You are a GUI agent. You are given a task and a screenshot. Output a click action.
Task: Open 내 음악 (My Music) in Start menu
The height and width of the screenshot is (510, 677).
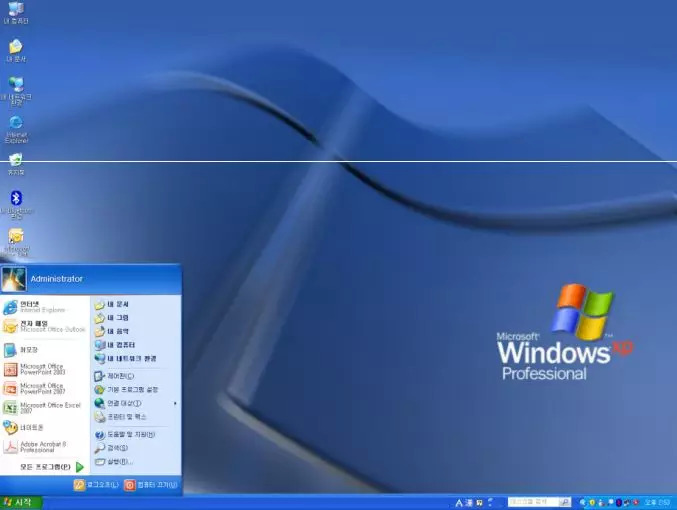click(x=118, y=330)
